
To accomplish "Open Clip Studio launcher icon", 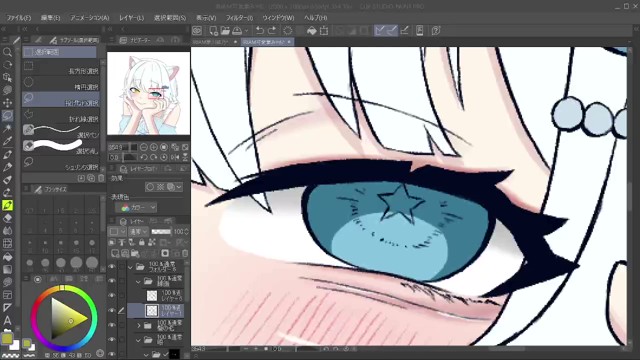I will [x=197, y=30].
